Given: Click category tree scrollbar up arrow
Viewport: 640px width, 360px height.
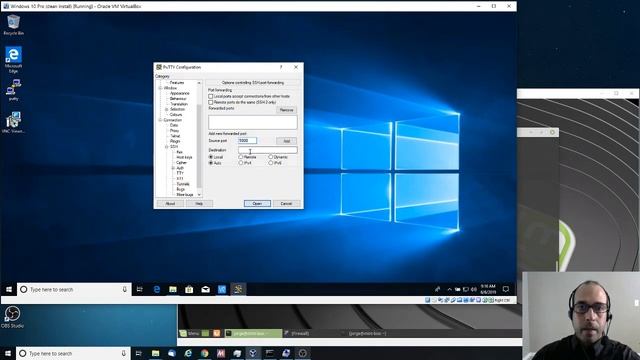Looking at the screenshot, I should [199, 83].
